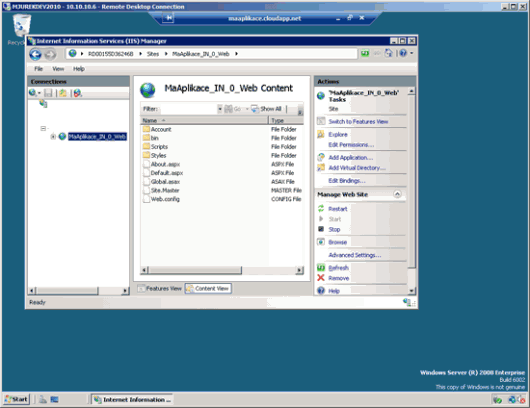Image resolution: width=530 pixels, height=408 pixels.
Task: Click into the Filter text field
Action: click(188, 109)
